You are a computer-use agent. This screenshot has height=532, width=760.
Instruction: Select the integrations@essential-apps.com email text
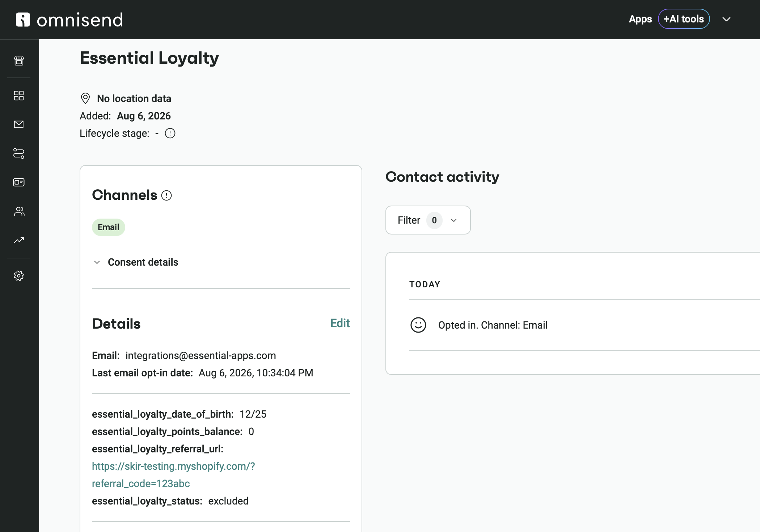click(201, 355)
